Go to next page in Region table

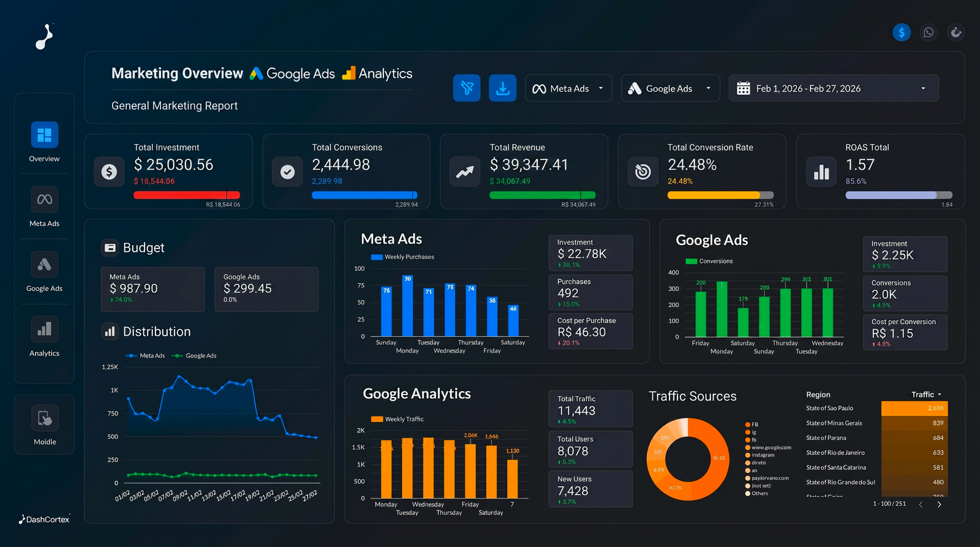point(939,505)
